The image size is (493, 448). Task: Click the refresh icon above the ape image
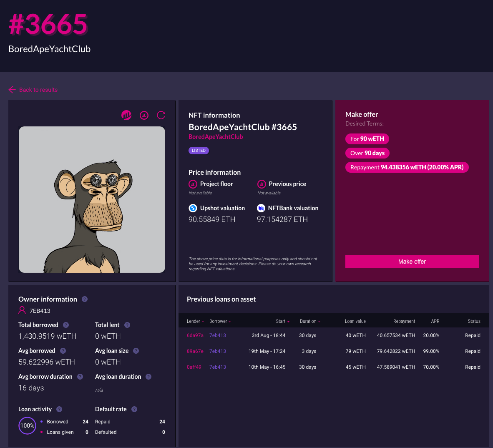161,115
